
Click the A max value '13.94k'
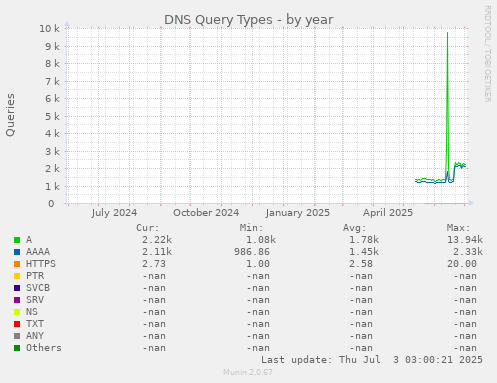(465, 240)
